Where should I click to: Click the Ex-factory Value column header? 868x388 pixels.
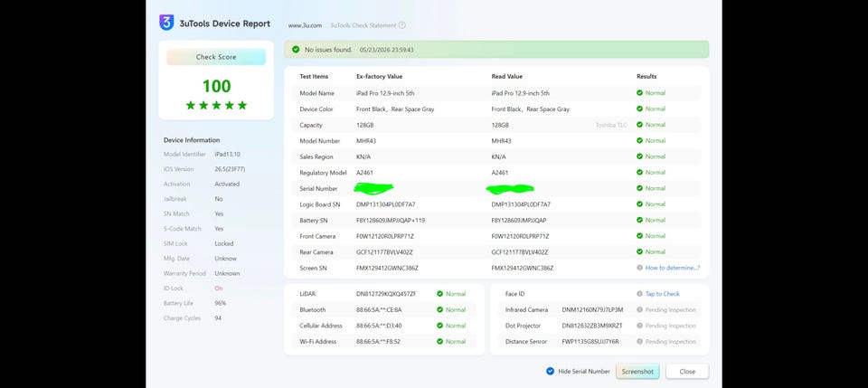pyautogui.click(x=379, y=76)
